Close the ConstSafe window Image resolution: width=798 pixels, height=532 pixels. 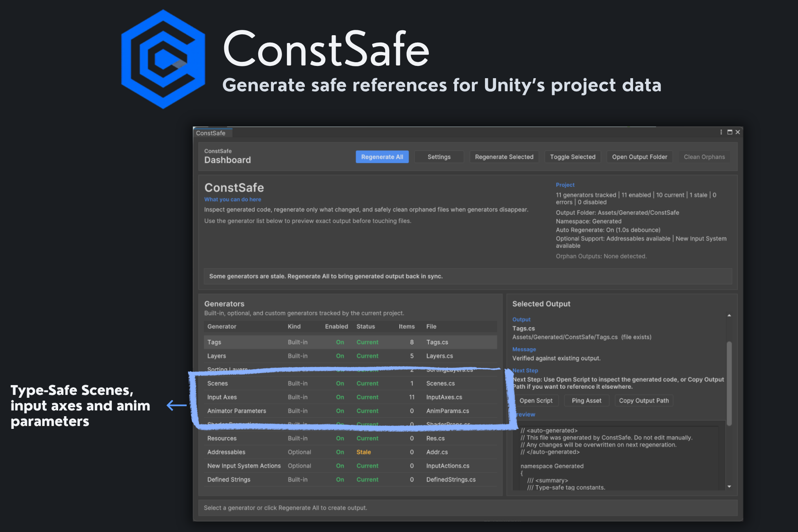pyautogui.click(x=737, y=132)
